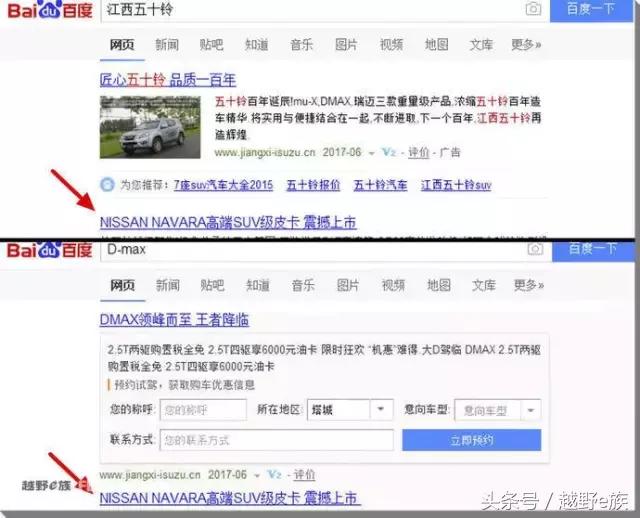Switch to 音乐 tab in top search page
This screenshot has width=640, height=518.
click(301, 44)
